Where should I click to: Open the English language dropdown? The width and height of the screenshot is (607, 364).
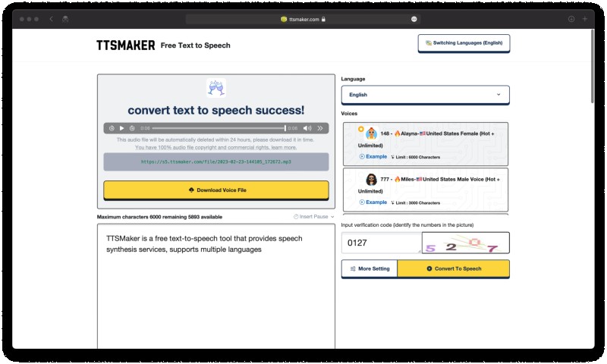coord(425,95)
